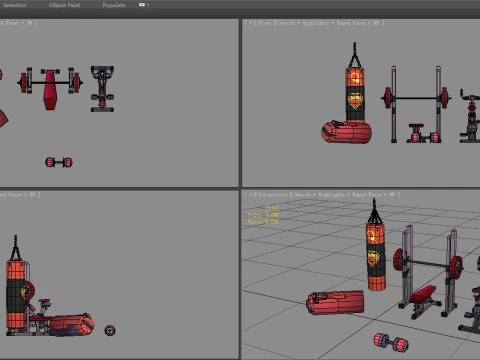The height and width of the screenshot is (360, 480).
Task: Open the Selection ribbon tab
Action: pyautogui.click(x=15, y=5)
